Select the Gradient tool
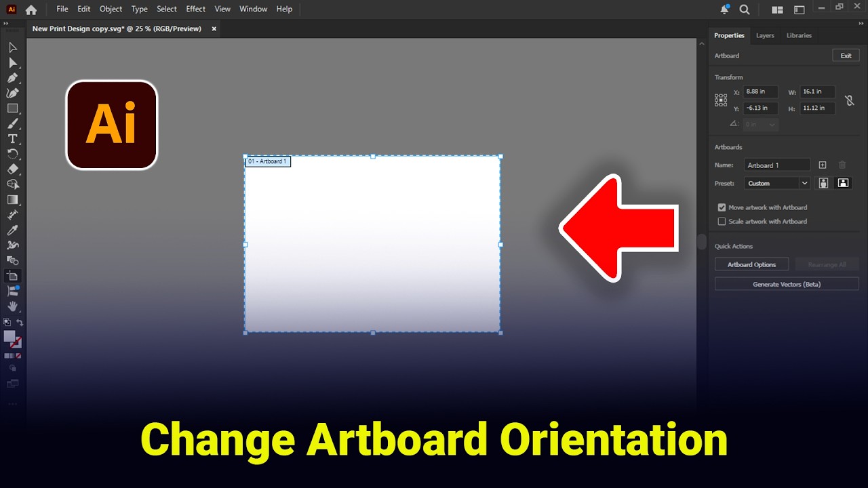Viewport: 868px width, 488px height. (13, 200)
